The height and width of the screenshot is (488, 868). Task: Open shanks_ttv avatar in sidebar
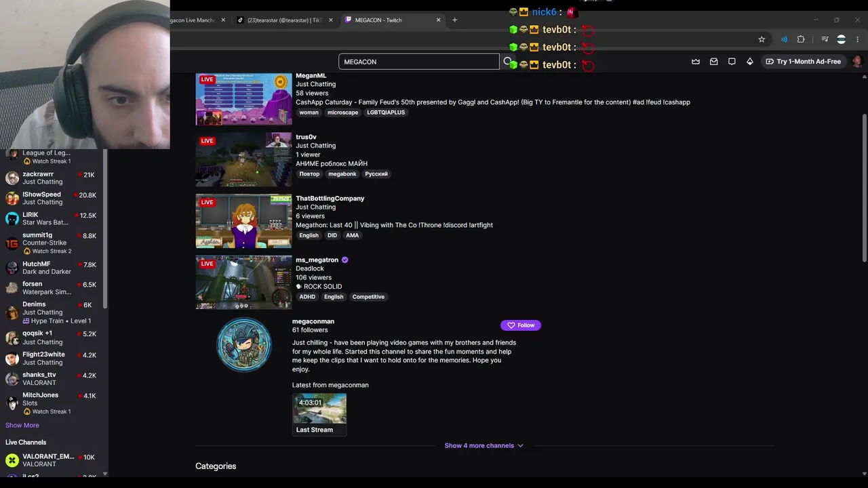(x=12, y=379)
